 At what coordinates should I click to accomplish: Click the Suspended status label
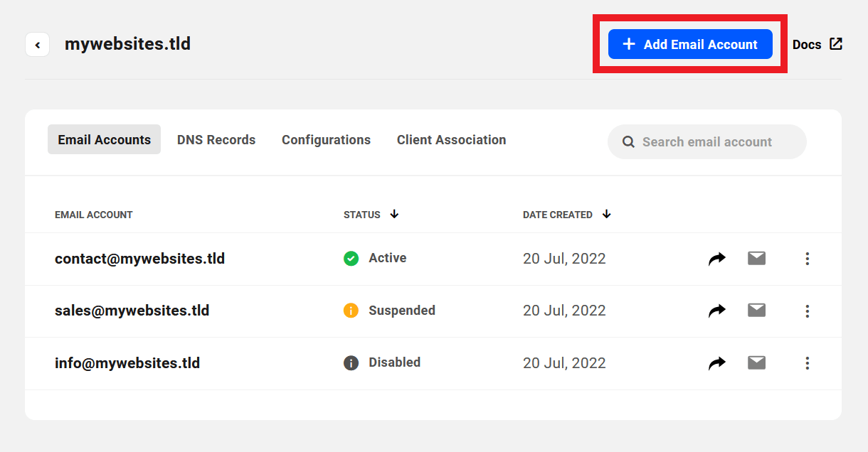tap(402, 311)
